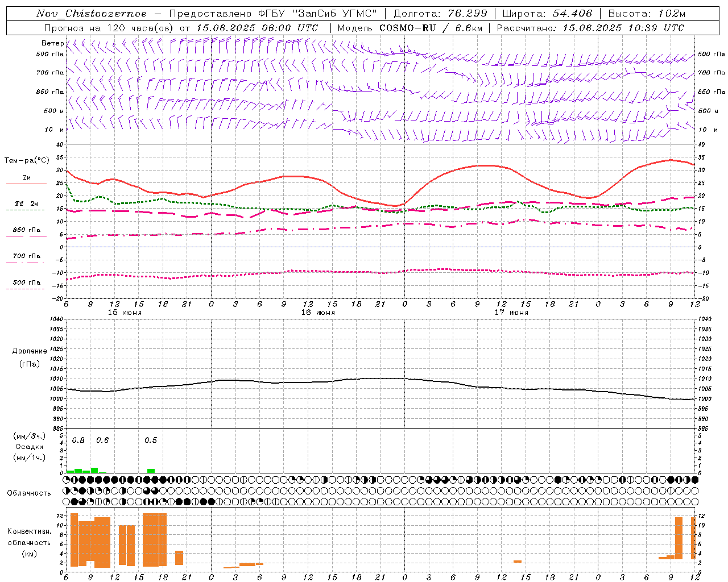Click the station name Nov_Chistoozernoe in header

tap(91, 14)
